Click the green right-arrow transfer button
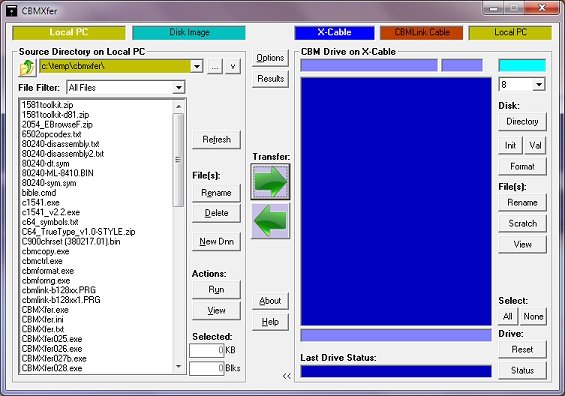 270,181
